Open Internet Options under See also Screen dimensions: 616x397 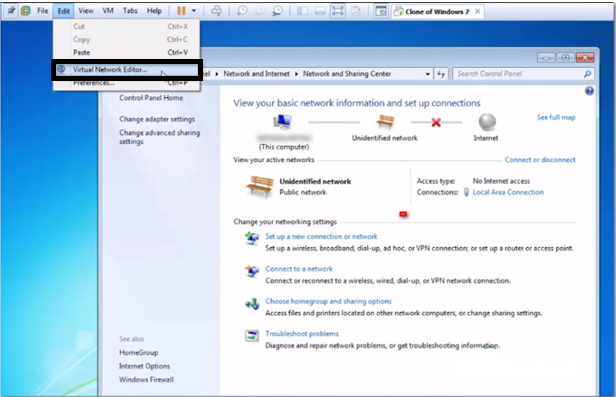click(144, 366)
